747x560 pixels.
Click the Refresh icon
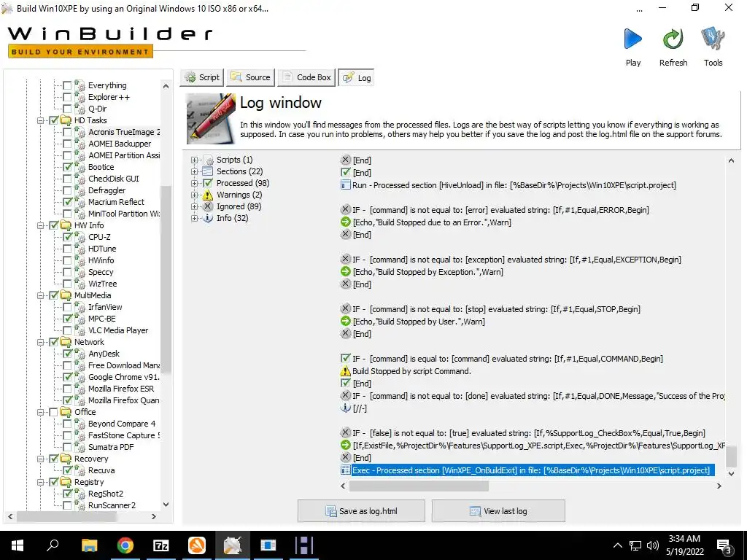(673, 39)
